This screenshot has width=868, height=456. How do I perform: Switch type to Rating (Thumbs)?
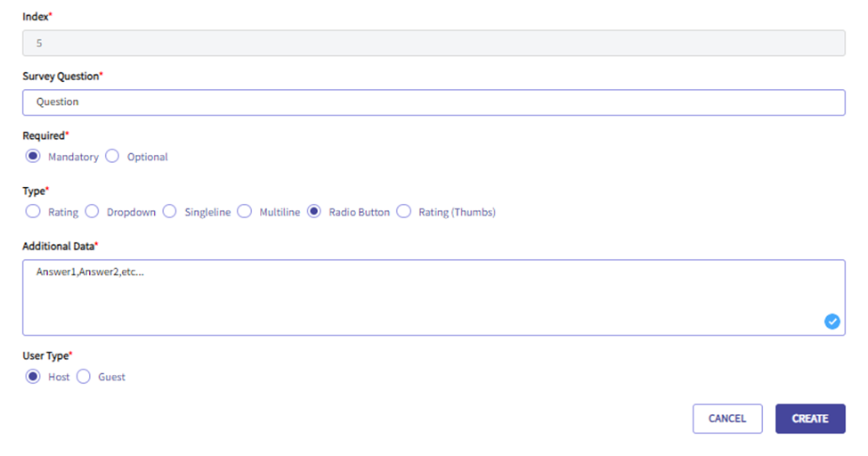tap(404, 212)
